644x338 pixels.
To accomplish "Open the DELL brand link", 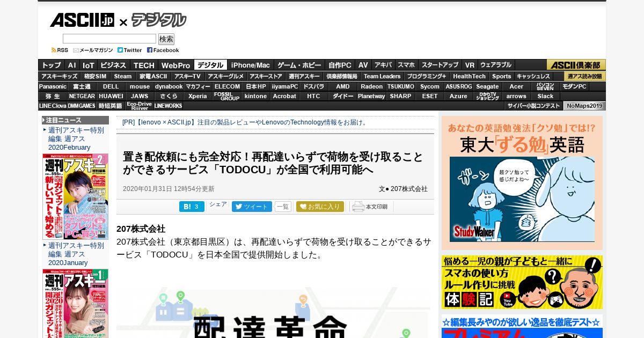I will (111, 86).
